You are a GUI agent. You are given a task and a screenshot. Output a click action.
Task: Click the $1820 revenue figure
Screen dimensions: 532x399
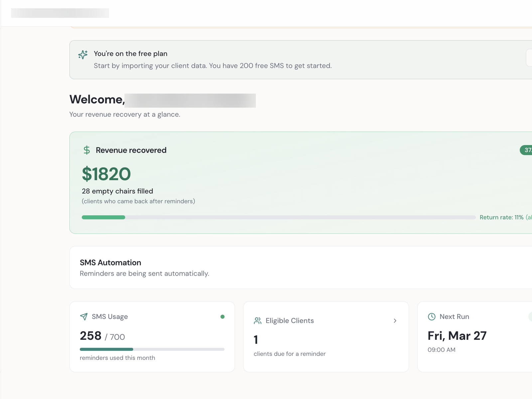pyautogui.click(x=106, y=174)
